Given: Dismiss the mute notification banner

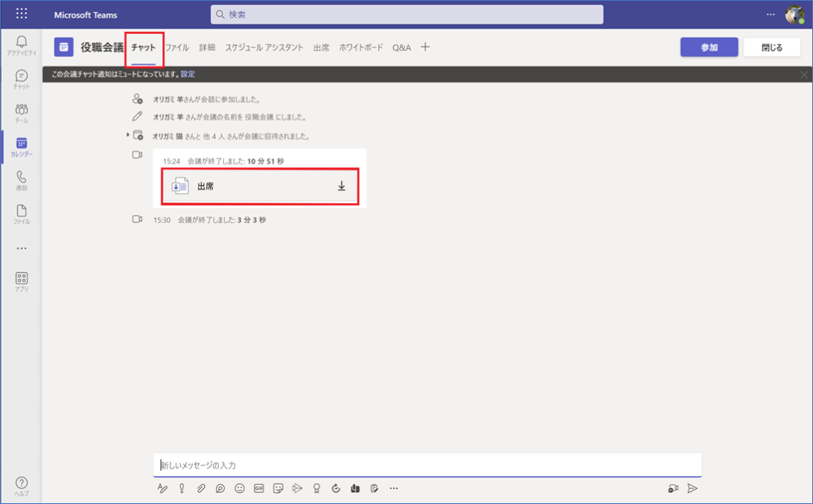Looking at the screenshot, I should point(803,75).
